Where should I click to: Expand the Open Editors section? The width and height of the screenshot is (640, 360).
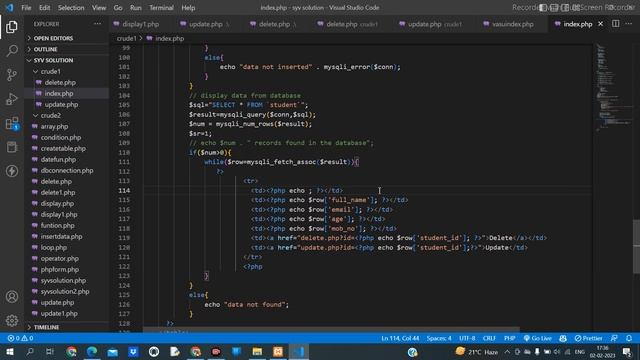(67, 38)
